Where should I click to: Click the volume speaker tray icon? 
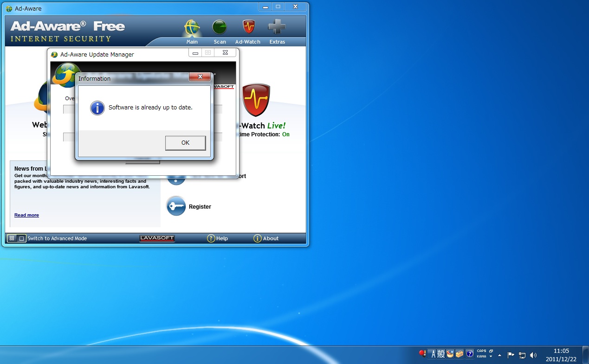(533, 355)
